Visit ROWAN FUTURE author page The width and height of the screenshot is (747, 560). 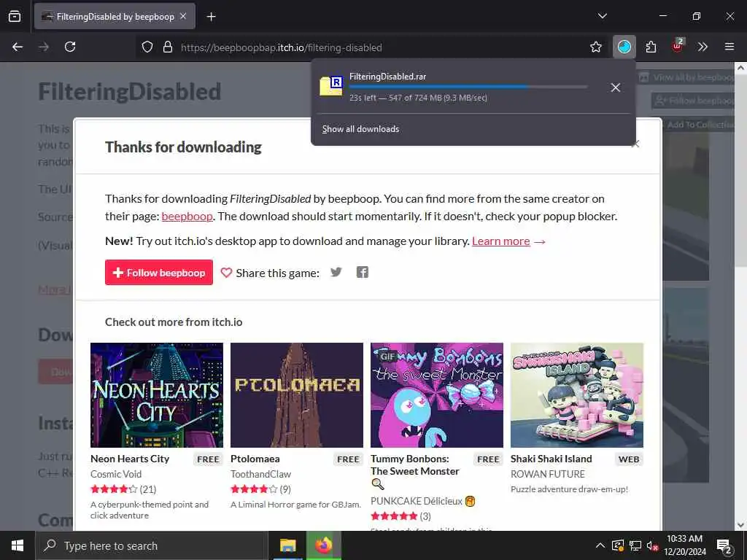tap(547, 474)
